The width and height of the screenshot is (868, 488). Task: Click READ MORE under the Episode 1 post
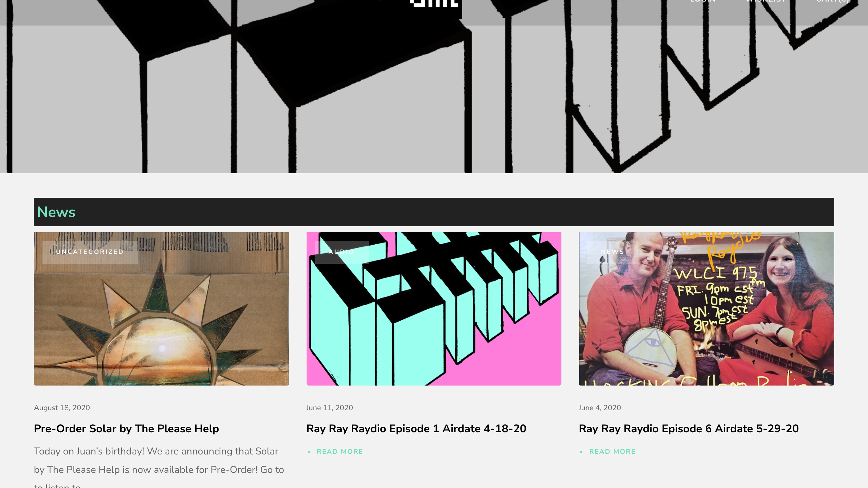click(340, 452)
